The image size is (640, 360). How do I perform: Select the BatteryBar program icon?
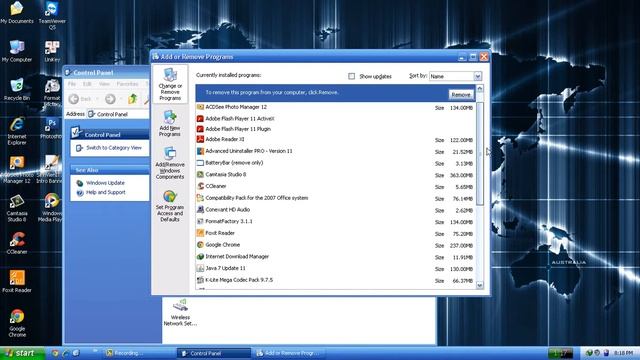[x=200, y=163]
